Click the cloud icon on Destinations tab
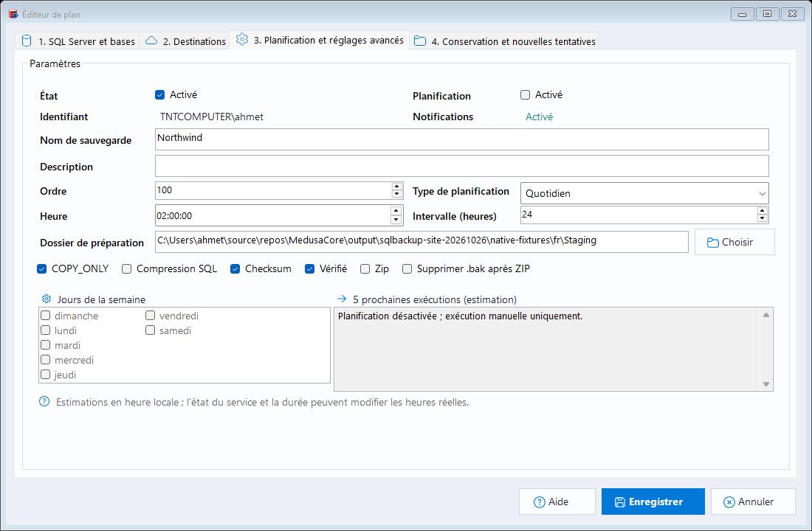The height and width of the screenshot is (531, 812). point(151,41)
